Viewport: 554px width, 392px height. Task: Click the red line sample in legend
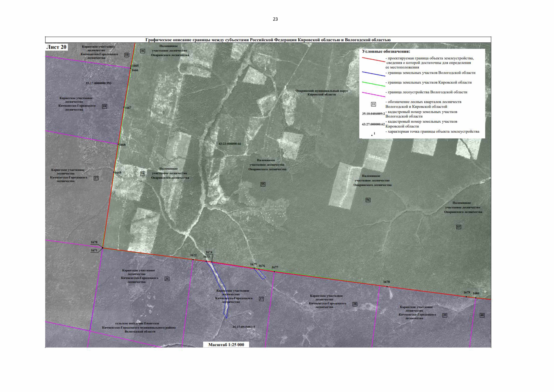click(374, 60)
